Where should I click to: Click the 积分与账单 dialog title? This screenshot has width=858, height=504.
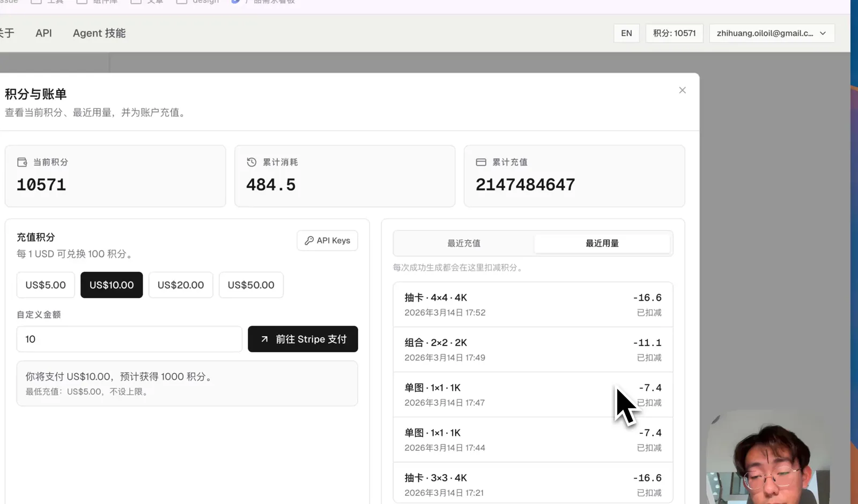click(x=36, y=94)
